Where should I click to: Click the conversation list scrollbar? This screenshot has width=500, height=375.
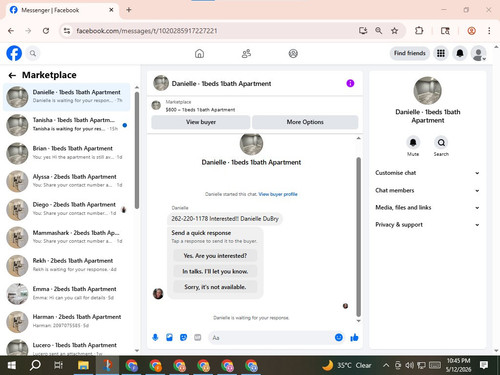(137, 150)
